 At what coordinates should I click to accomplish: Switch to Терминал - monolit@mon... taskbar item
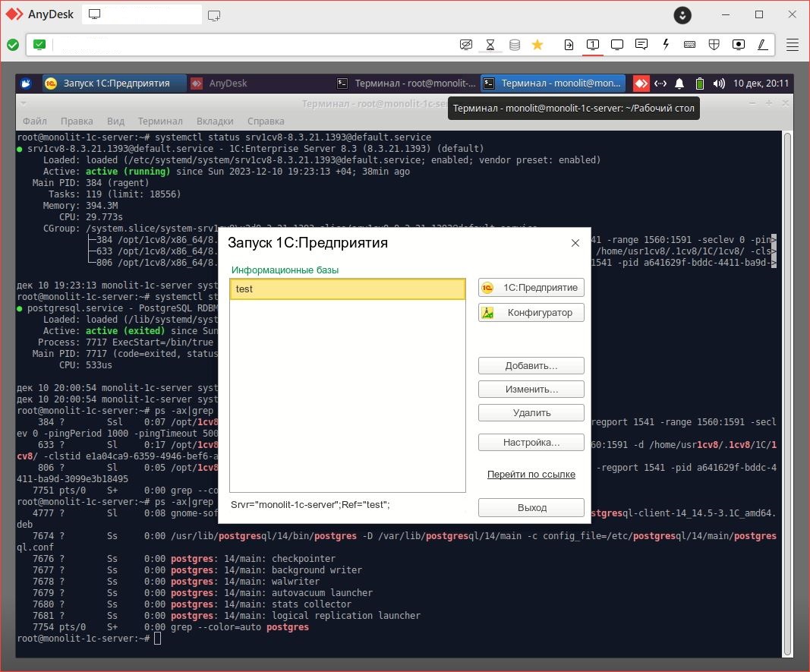pos(553,84)
